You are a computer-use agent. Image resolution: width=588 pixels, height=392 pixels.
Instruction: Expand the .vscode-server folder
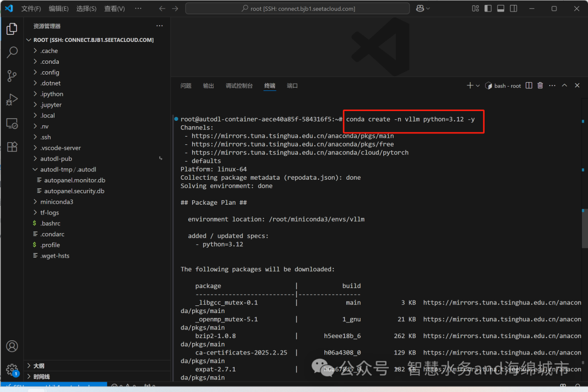[96, 148]
